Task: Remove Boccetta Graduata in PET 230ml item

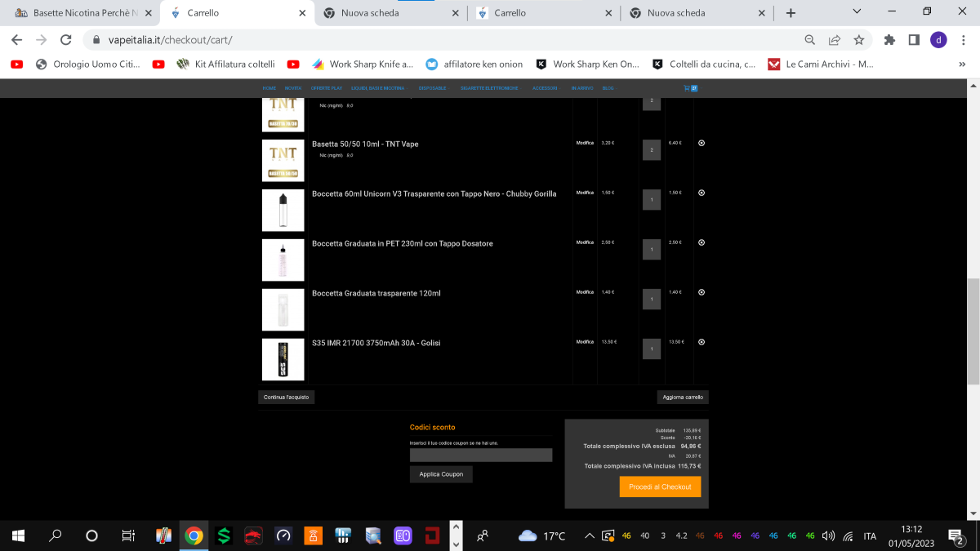Action: pos(702,242)
